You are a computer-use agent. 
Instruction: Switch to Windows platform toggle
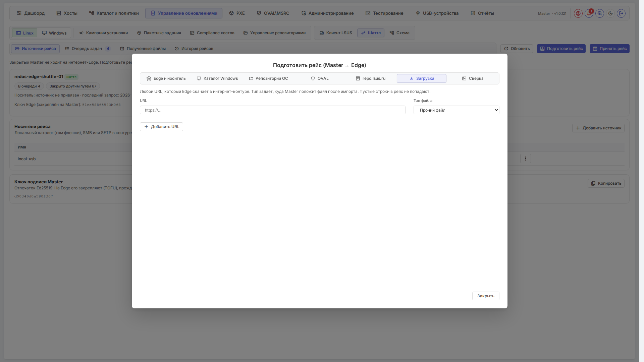click(x=54, y=33)
